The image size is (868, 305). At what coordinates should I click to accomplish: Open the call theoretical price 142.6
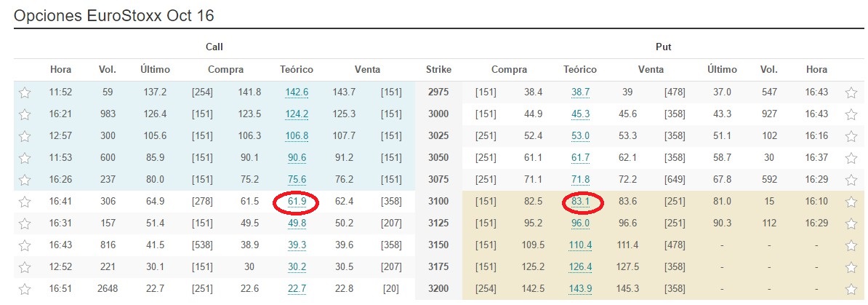297,92
